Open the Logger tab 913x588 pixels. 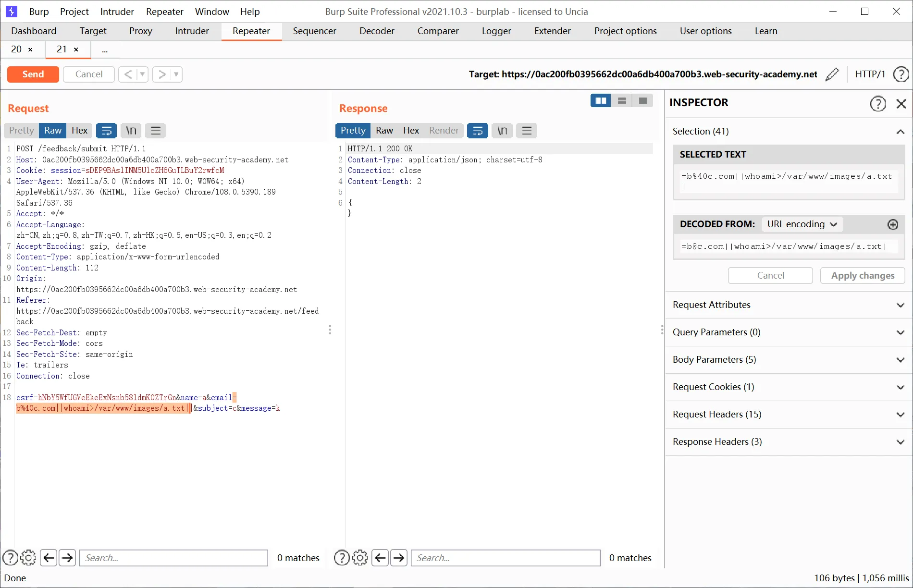[x=496, y=31]
